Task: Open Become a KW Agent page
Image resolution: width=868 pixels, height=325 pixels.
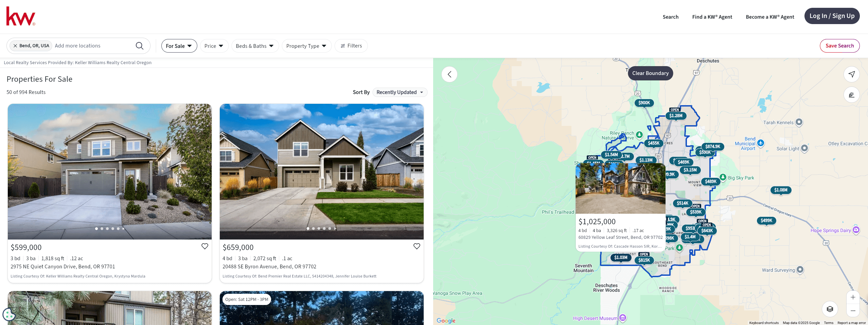Action: 770,17
